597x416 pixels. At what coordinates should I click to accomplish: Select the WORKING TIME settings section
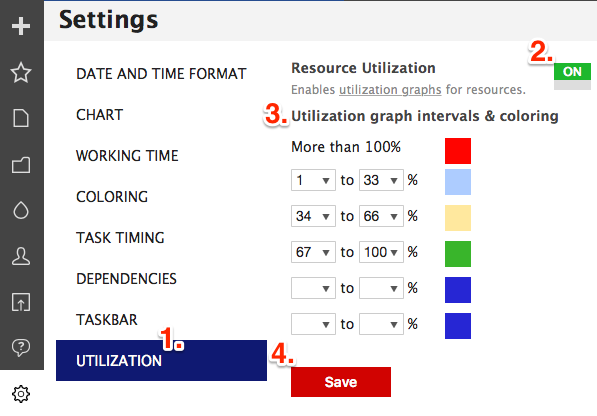click(127, 156)
